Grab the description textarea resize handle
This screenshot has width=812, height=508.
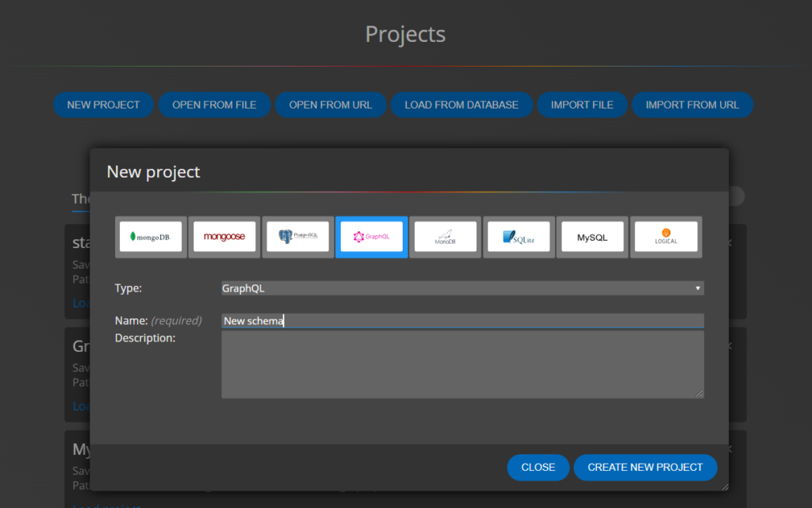(x=699, y=394)
